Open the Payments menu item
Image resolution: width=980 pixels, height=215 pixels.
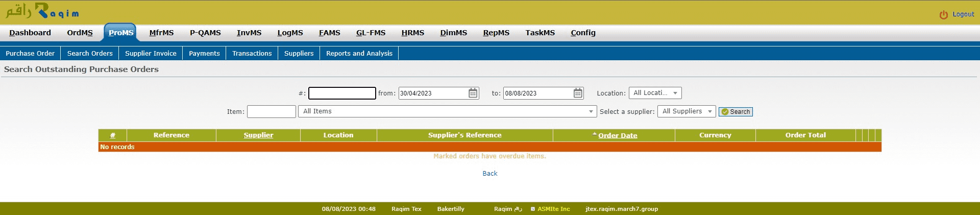(204, 53)
